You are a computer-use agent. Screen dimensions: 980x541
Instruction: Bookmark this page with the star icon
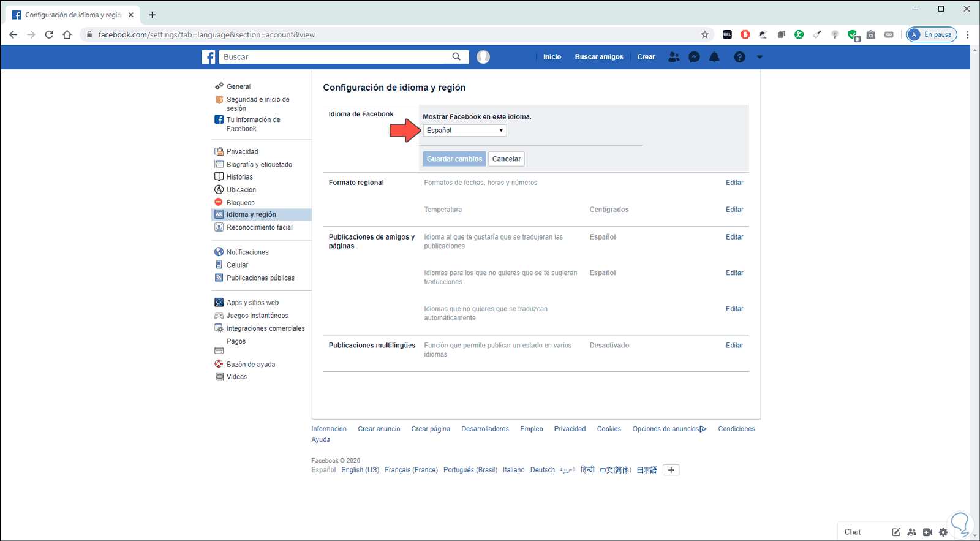(x=705, y=34)
